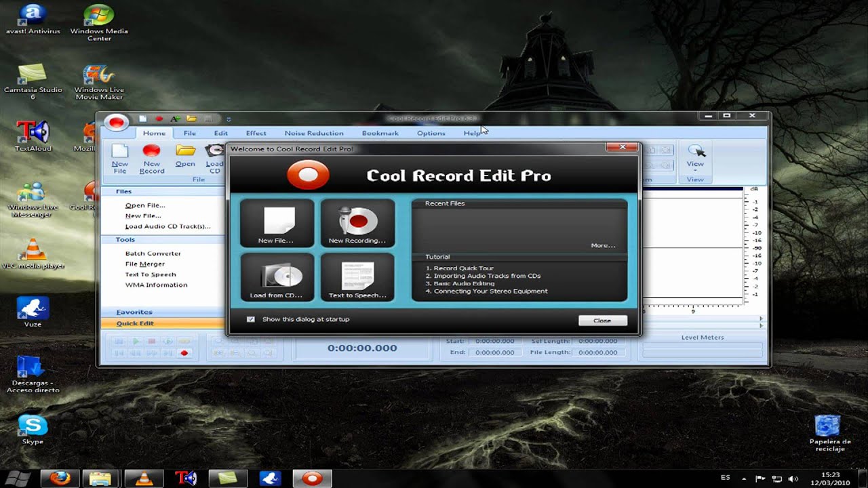The image size is (868, 488).
Task: Open Descargas Acceso directo shortcut
Action: point(33,373)
